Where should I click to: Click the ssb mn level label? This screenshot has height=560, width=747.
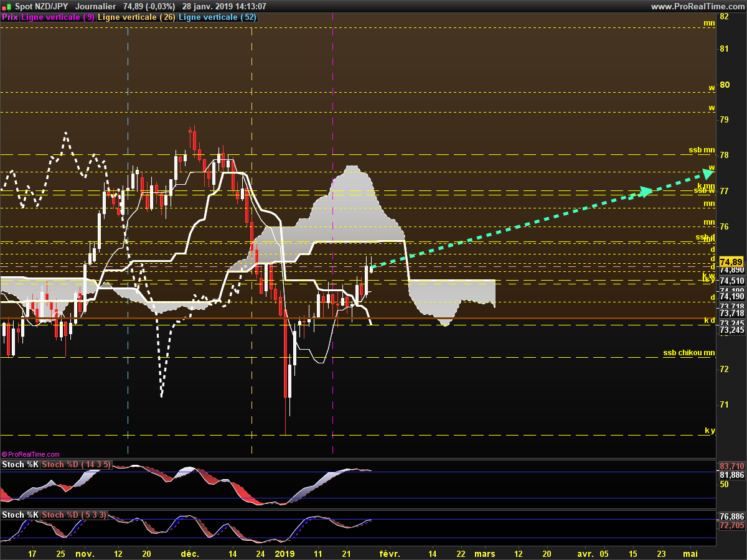click(x=702, y=150)
